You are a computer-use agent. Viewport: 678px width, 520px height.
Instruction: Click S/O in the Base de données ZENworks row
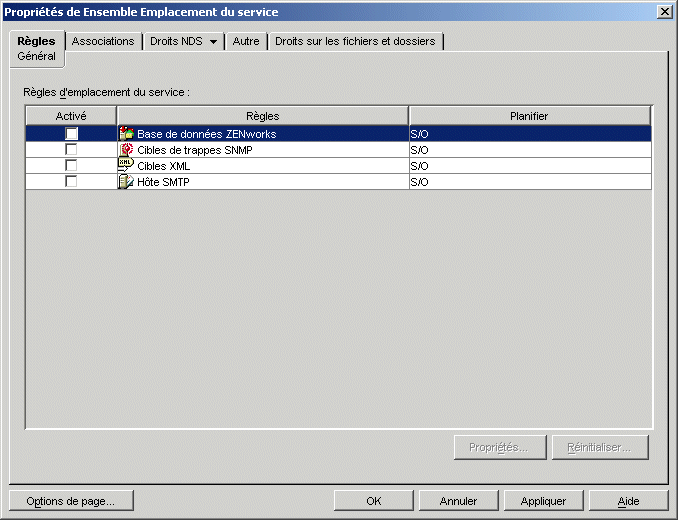(419, 134)
